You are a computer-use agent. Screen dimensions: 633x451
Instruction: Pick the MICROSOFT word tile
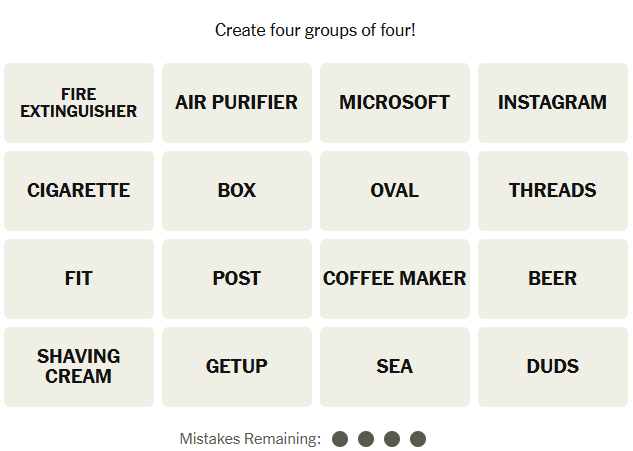[395, 103]
